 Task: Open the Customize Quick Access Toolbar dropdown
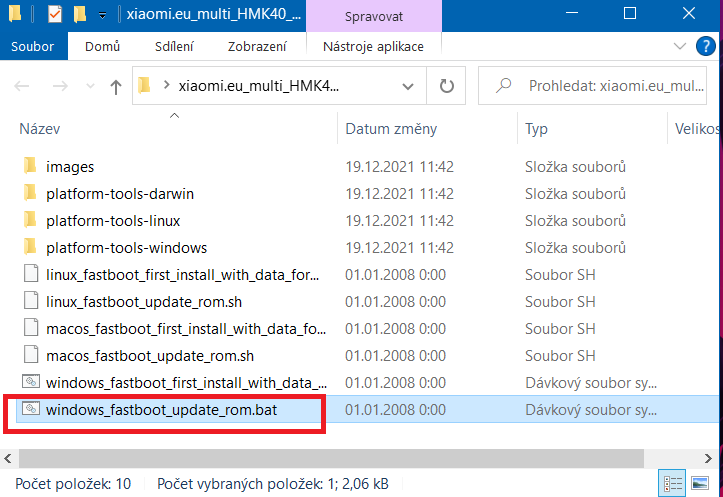tap(102, 15)
